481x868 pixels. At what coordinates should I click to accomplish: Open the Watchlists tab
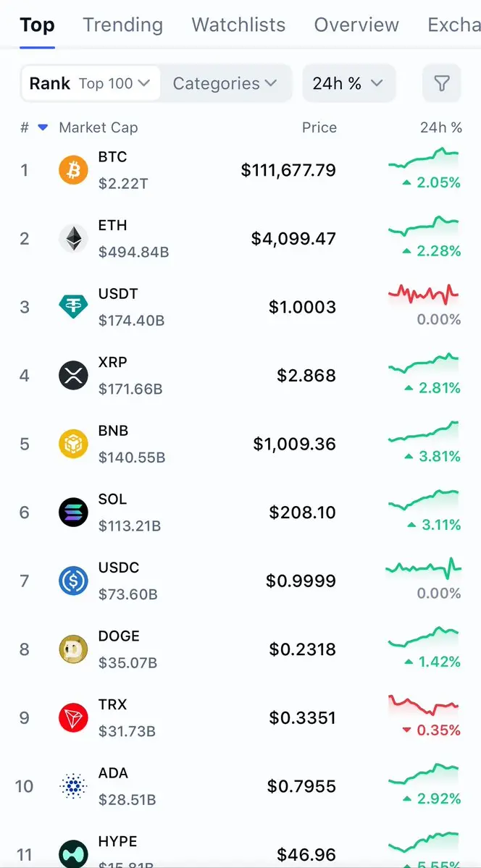238,25
